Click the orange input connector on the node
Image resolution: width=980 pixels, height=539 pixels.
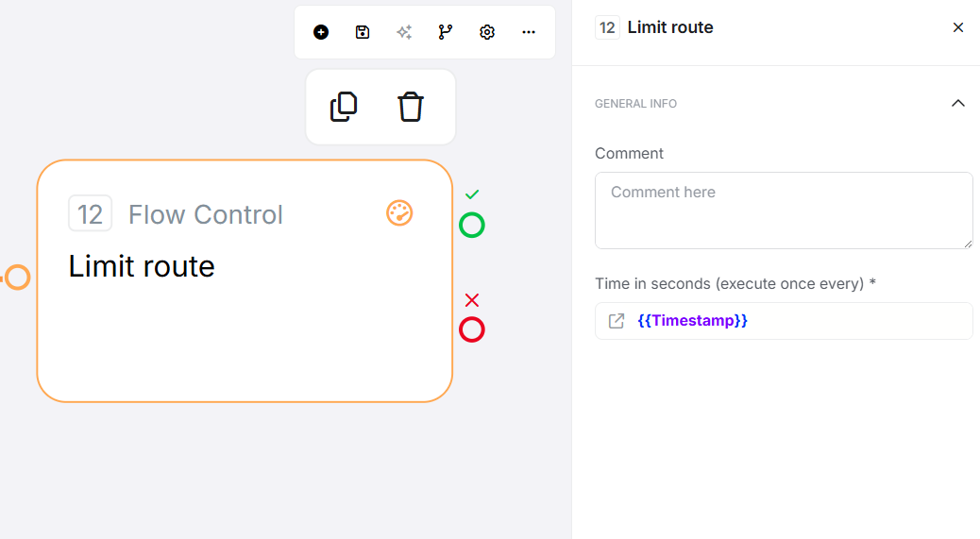18,277
